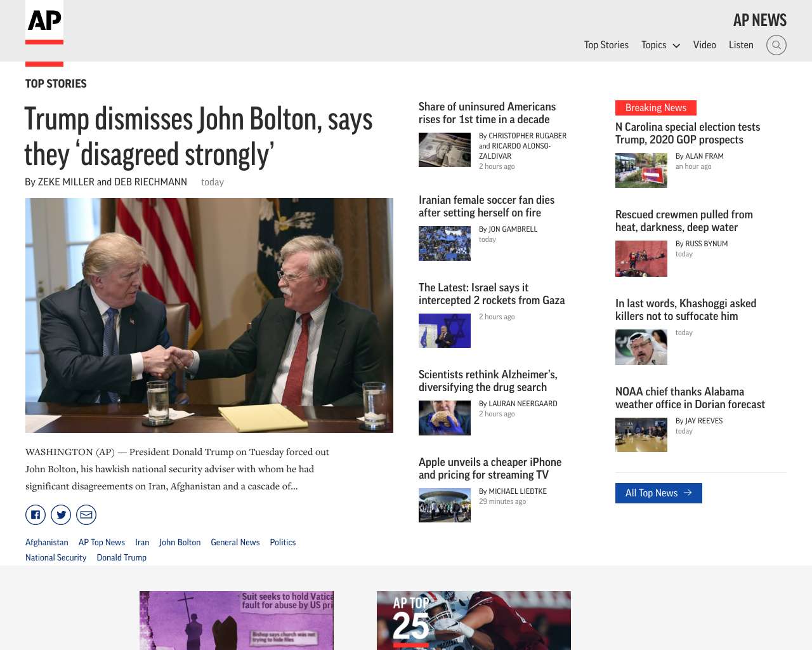Open the Afghanistan tag
812x650 pixels.
pyautogui.click(x=47, y=542)
